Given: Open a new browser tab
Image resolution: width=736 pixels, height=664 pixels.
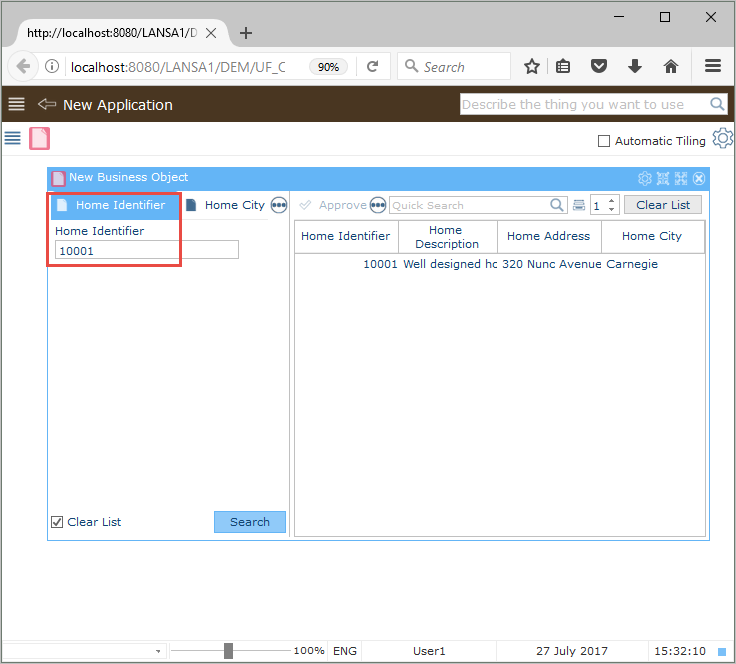Looking at the screenshot, I should click(x=245, y=33).
